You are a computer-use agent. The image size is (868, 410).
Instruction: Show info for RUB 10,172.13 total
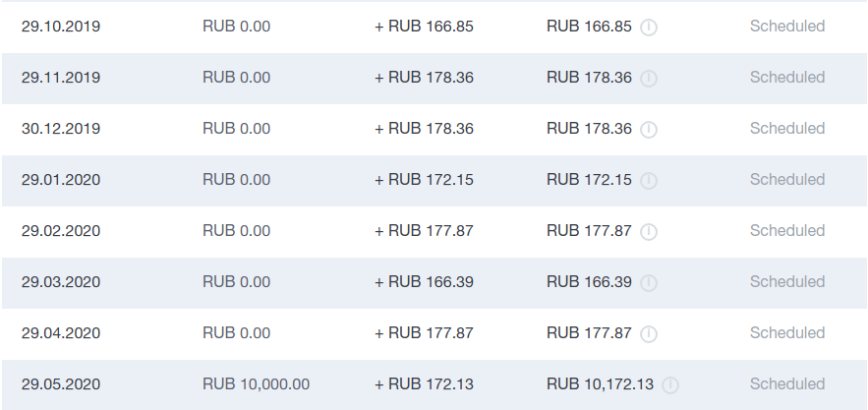pyautogui.click(x=670, y=385)
